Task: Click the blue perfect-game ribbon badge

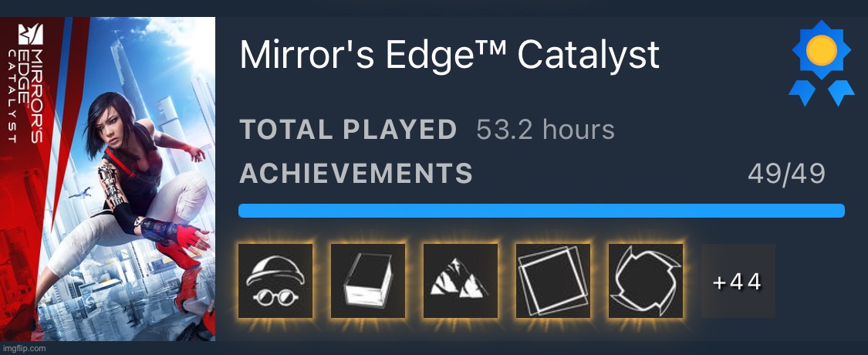Action: pos(822,64)
